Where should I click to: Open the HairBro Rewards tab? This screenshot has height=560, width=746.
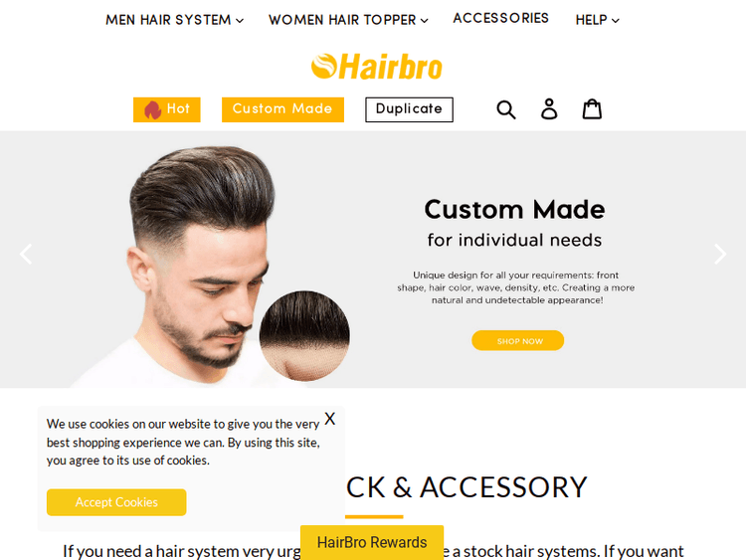point(372,542)
